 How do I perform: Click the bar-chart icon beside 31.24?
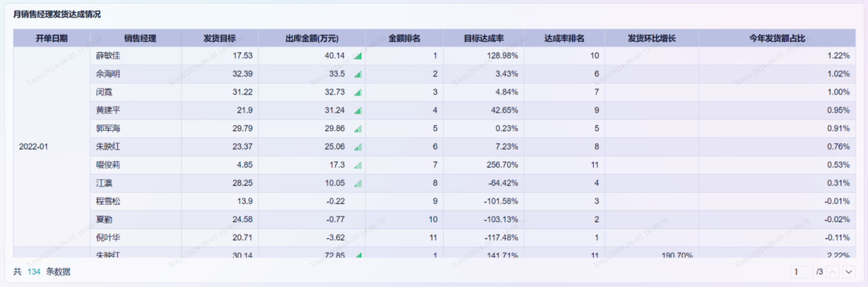coord(357,111)
